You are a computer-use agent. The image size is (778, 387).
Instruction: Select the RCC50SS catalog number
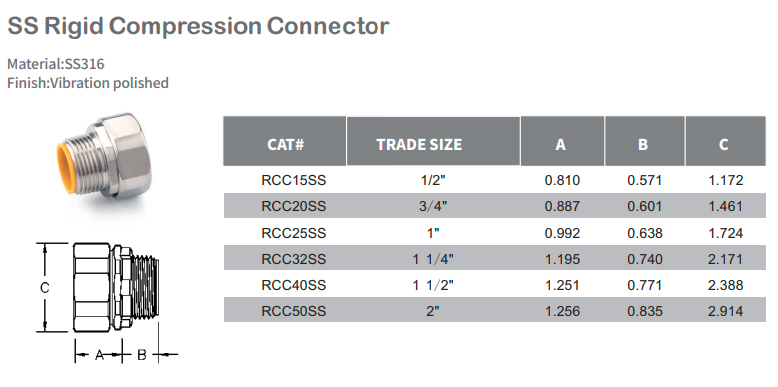pos(294,311)
